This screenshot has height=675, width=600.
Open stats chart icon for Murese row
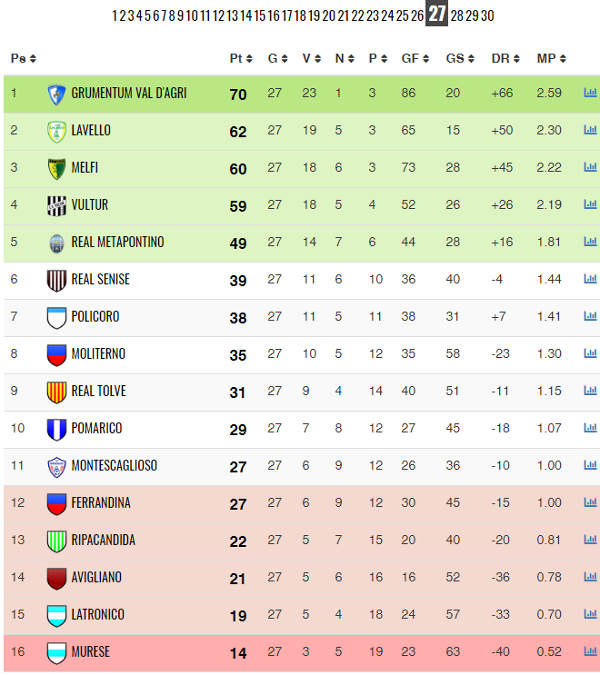(590, 651)
